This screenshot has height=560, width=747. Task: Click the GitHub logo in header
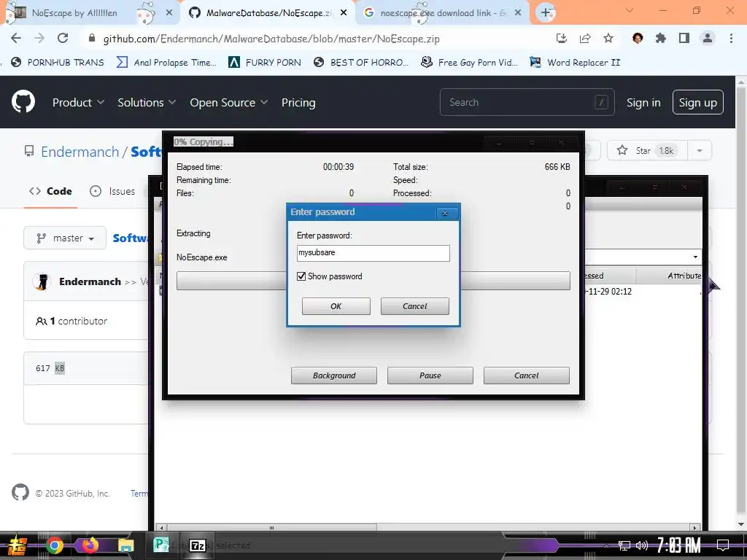coord(23,101)
